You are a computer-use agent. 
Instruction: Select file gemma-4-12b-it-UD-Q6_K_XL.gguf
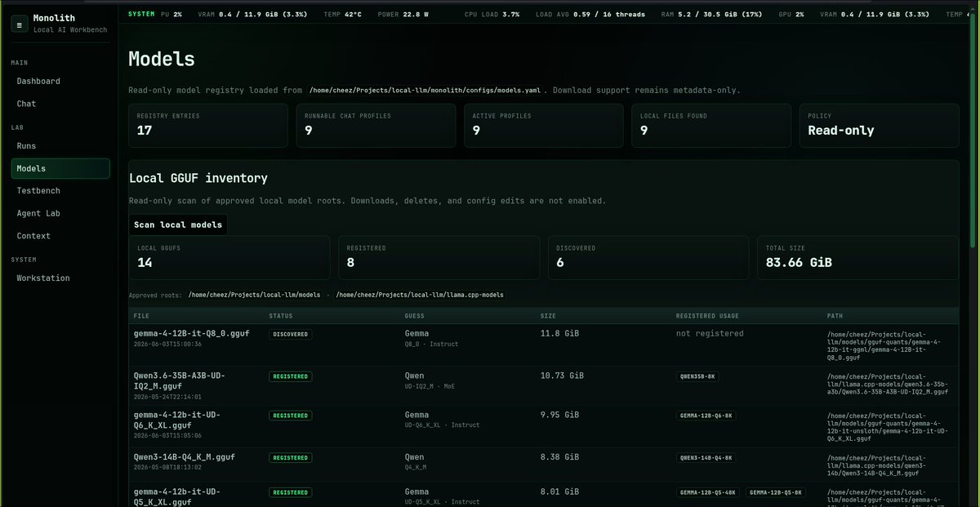177,420
